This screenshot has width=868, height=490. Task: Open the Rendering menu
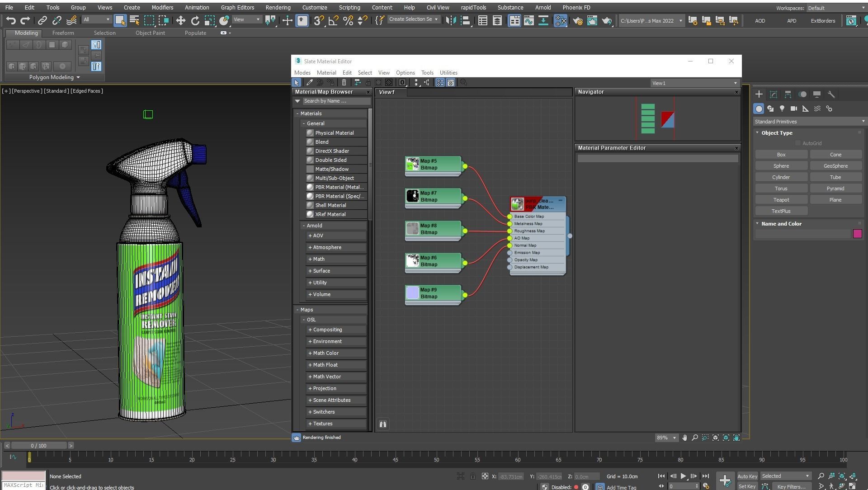point(278,8)
